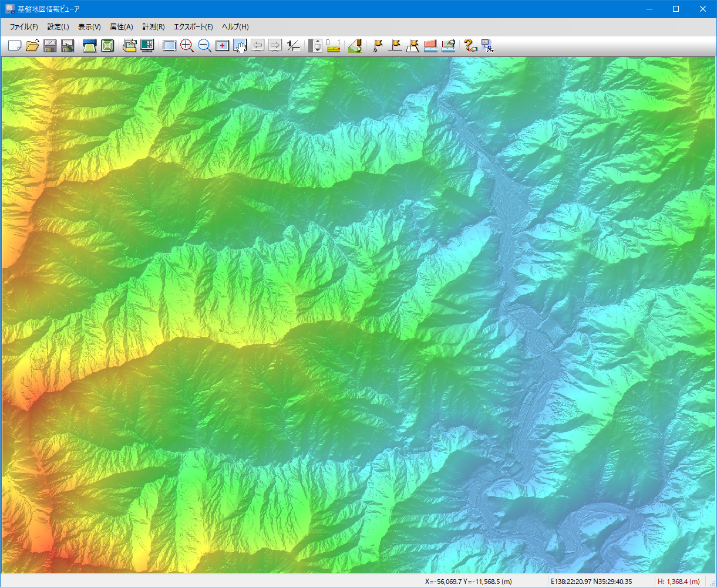Go to next view with right arrow

point(275,45)
